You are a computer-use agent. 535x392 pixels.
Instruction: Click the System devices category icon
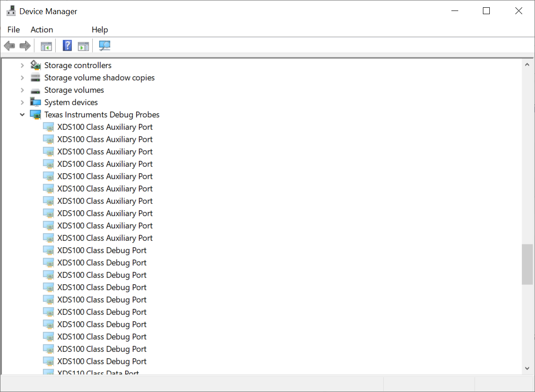point(36,102)
